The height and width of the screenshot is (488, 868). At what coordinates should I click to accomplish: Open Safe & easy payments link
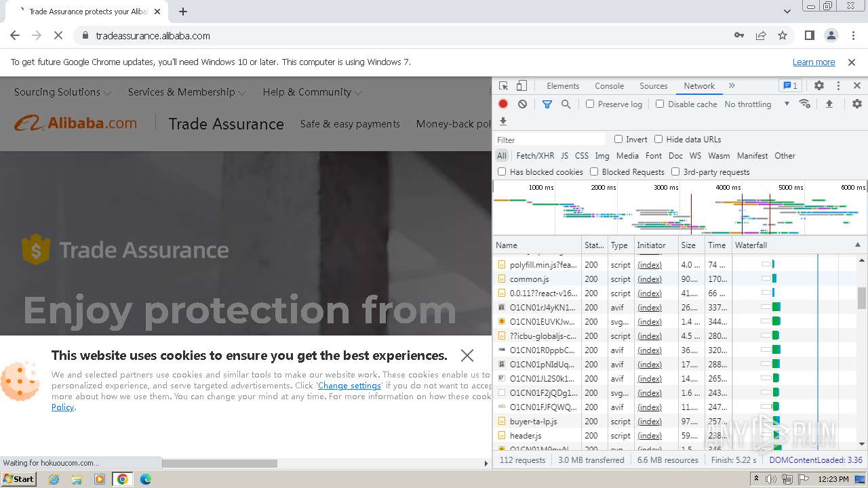click(350, 124)
